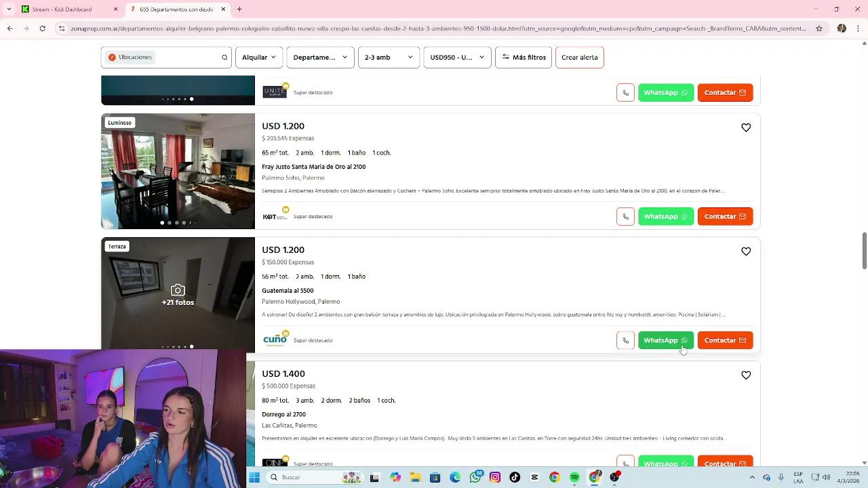Open the tab search dropdown arrow

click(x=8, y=9)
